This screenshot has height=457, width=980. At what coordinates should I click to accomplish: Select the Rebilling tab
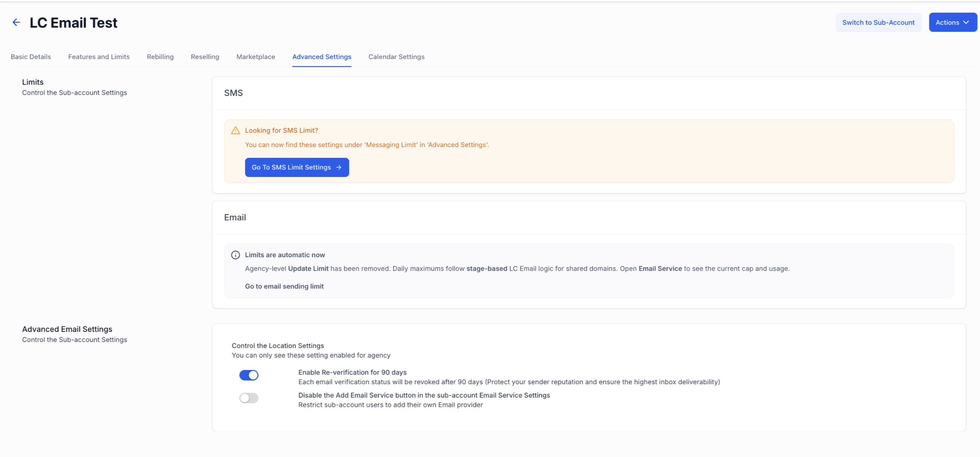tap(160, 57)
